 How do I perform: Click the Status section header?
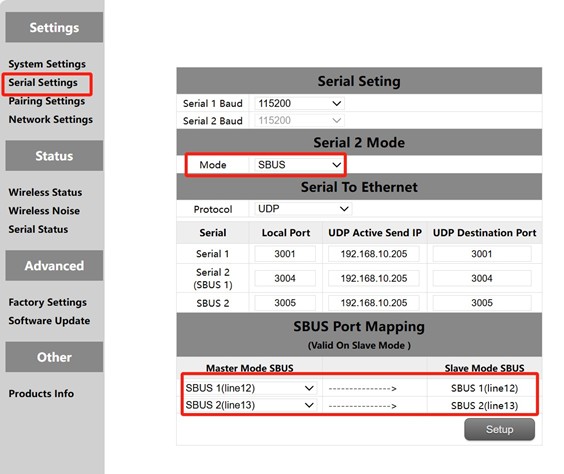coord(54,156)
